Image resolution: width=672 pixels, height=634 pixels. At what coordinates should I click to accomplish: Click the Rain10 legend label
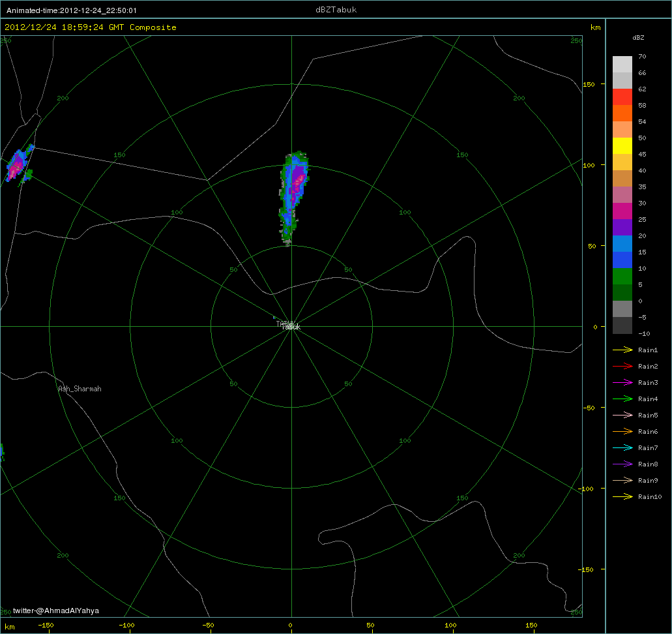coord(650,497)
